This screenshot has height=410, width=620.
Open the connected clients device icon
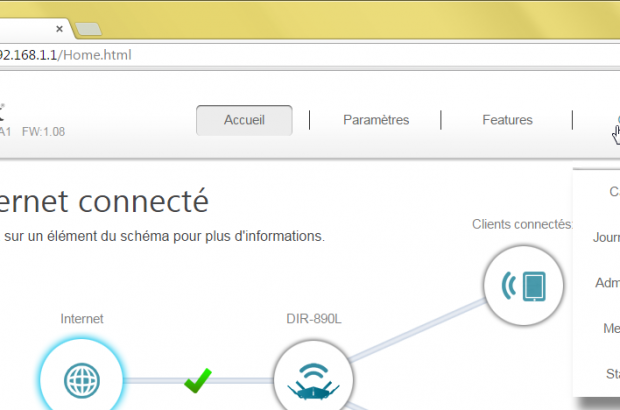526,287
